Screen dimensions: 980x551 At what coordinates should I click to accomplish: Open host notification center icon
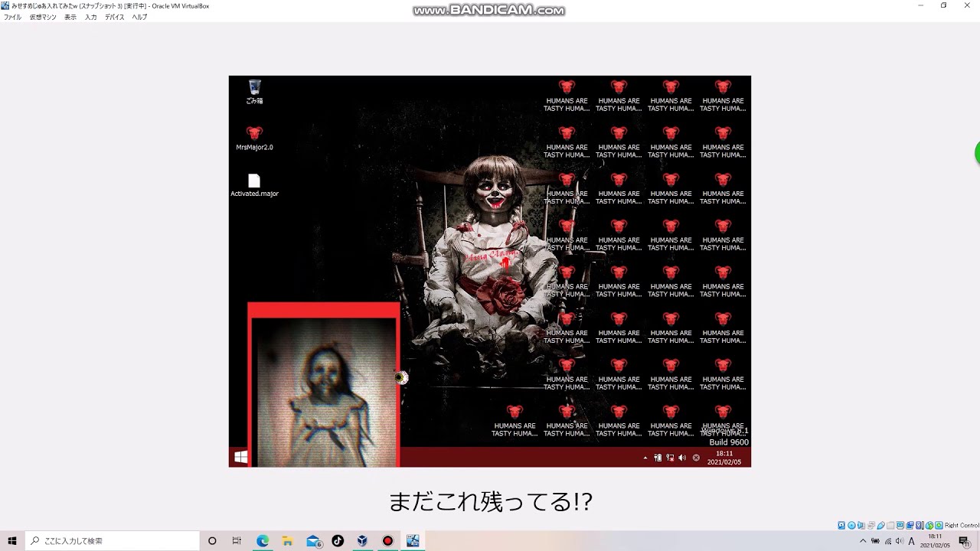pyautogui.click(x=964, y=541)
